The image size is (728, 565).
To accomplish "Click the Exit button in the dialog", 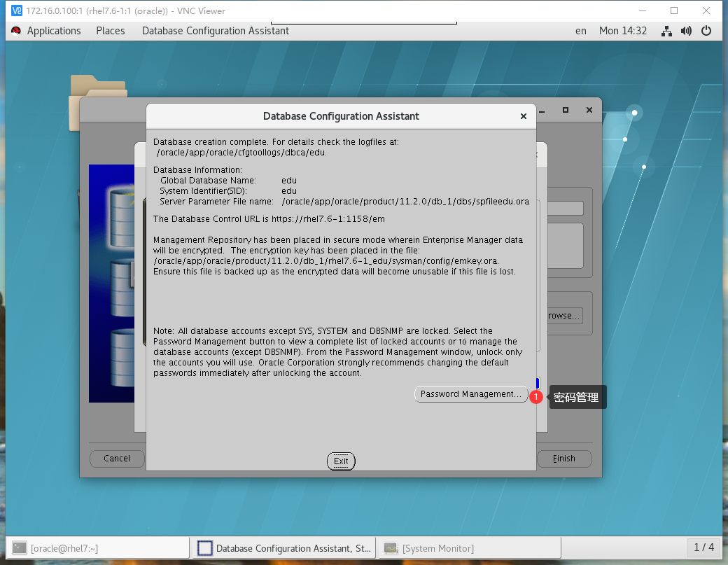I will pos(341,461).
